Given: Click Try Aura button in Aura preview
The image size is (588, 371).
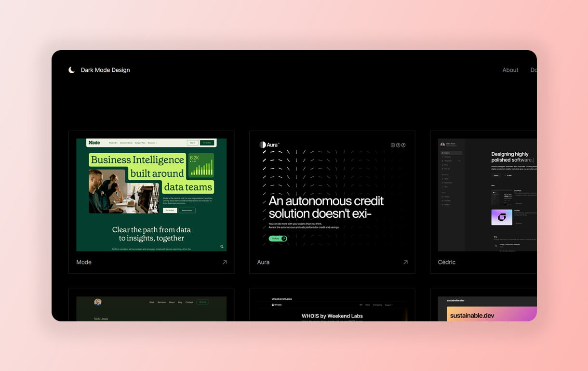Looking at the screenshot, I should (278, 238).
